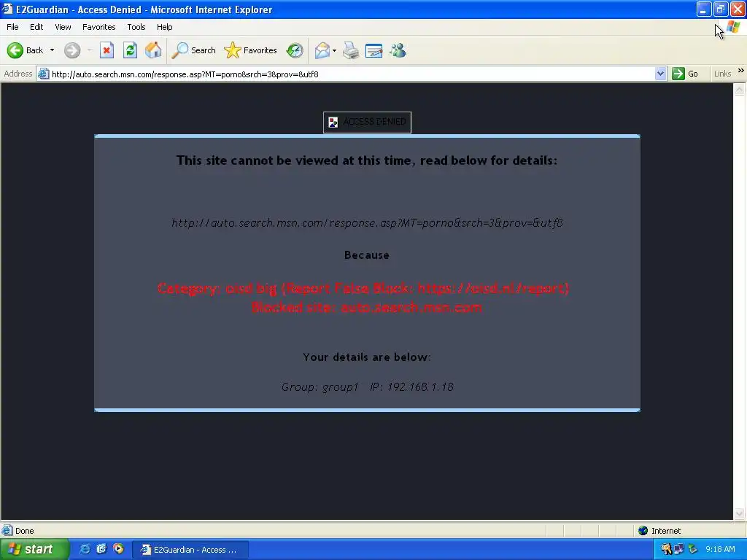
Task: Print the page with the printer icon
Action: tap(351, 50)
